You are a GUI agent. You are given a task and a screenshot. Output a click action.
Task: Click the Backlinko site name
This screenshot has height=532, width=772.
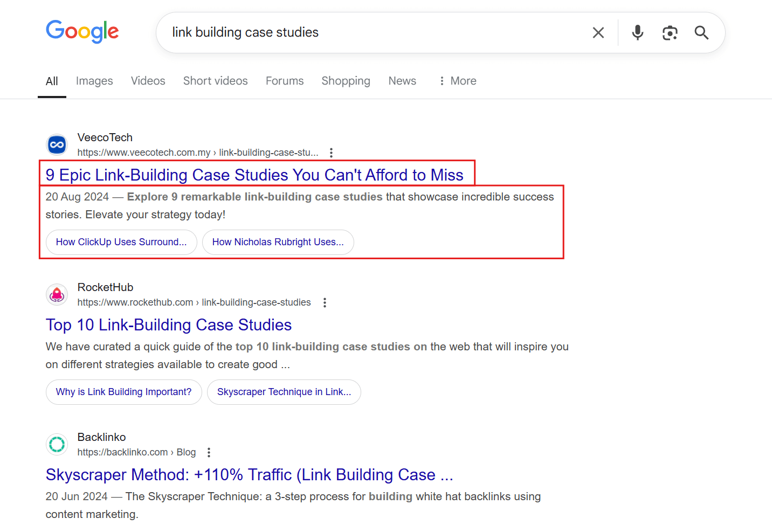[102, 437]
